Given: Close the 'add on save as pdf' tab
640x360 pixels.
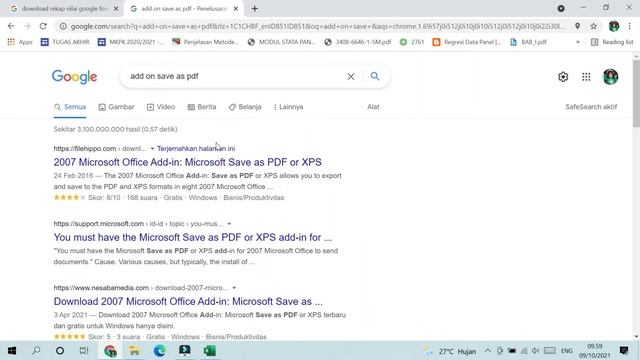Looking at the screenshot, I should point(236,9).
